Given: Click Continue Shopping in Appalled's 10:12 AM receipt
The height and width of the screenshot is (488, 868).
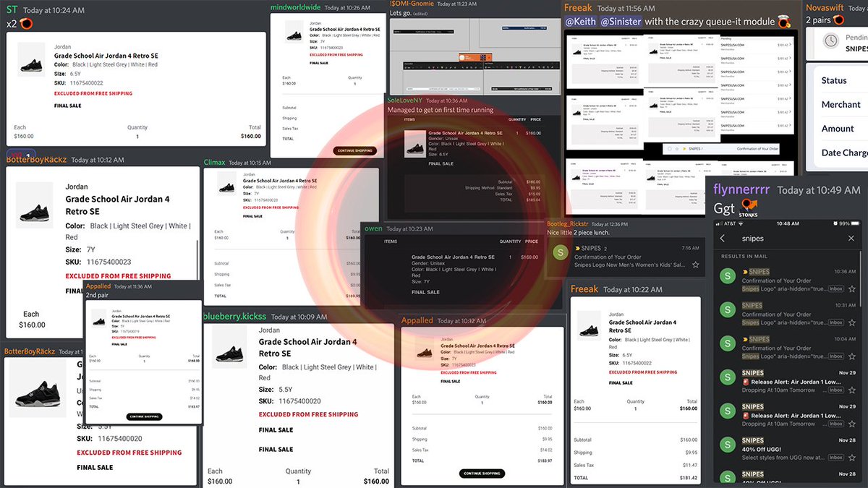Looking at the screenshot, I should (x=482, y=474).
